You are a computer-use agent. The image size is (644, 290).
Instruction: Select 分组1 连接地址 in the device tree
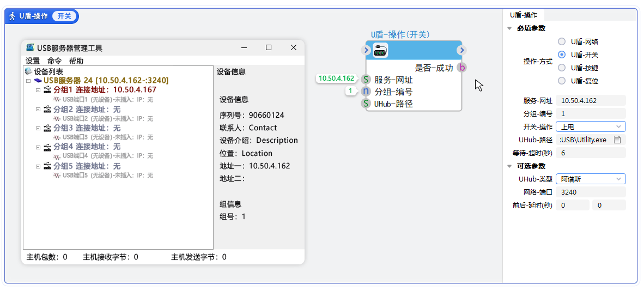click(105, 90)
